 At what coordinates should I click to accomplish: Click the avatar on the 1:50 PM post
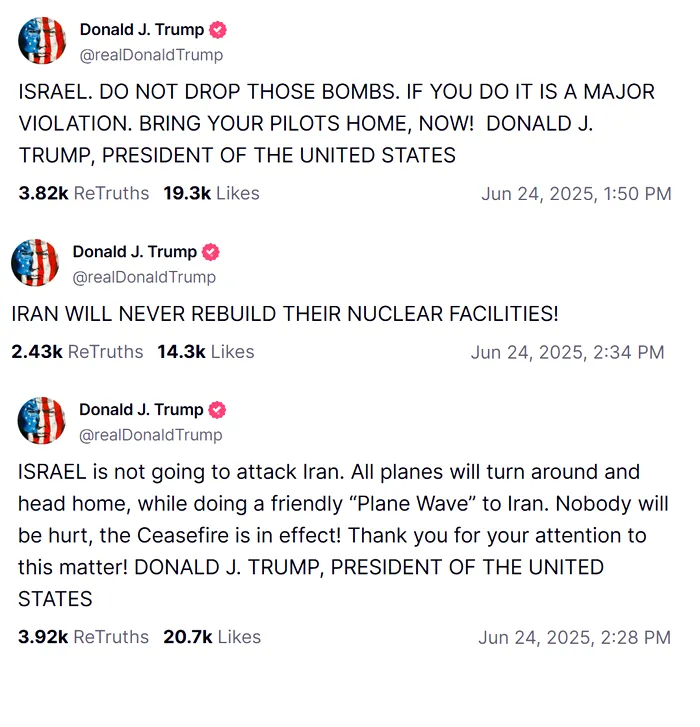(42, 41)
